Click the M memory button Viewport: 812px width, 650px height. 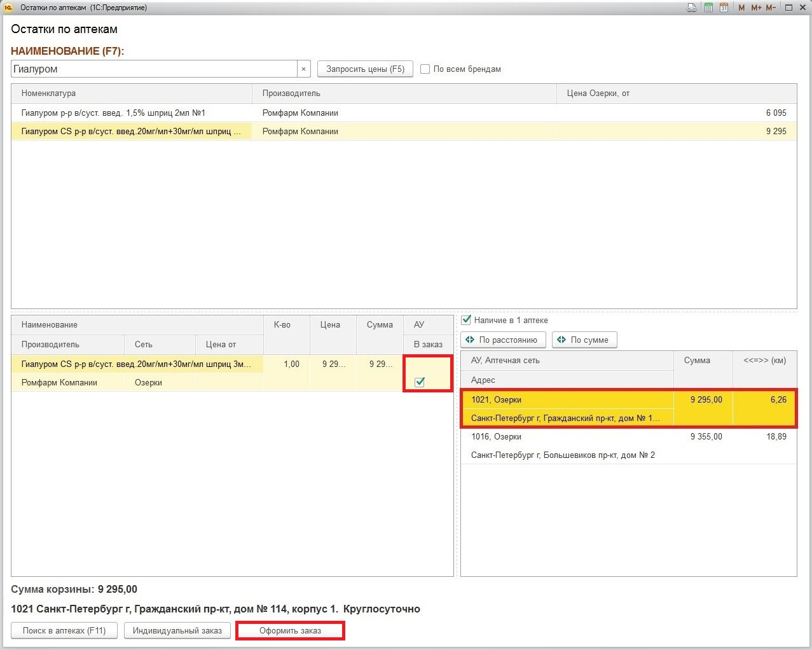pos(741,8)
